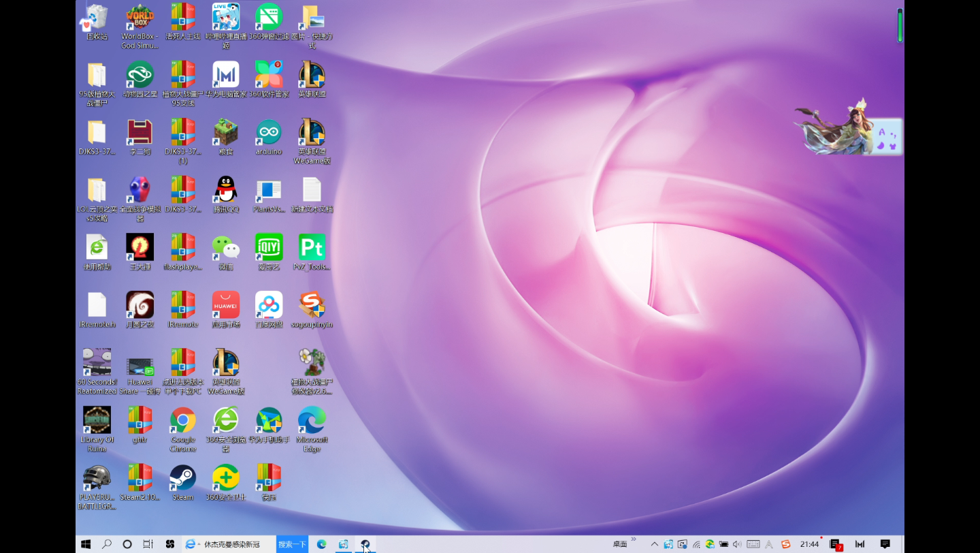Screen dimensions: 980x553
Task: Launch 全面战争模拟器 shortcut
Action: tap(140, 200)
